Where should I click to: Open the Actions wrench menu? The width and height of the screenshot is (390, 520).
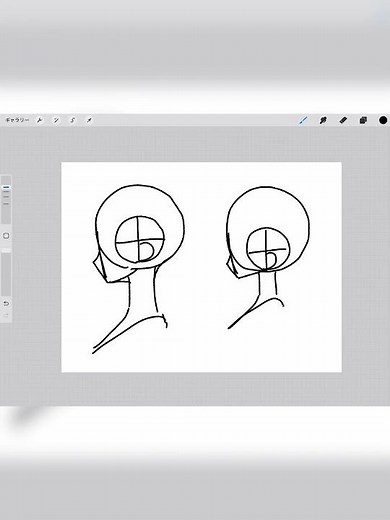click(39, 120)
